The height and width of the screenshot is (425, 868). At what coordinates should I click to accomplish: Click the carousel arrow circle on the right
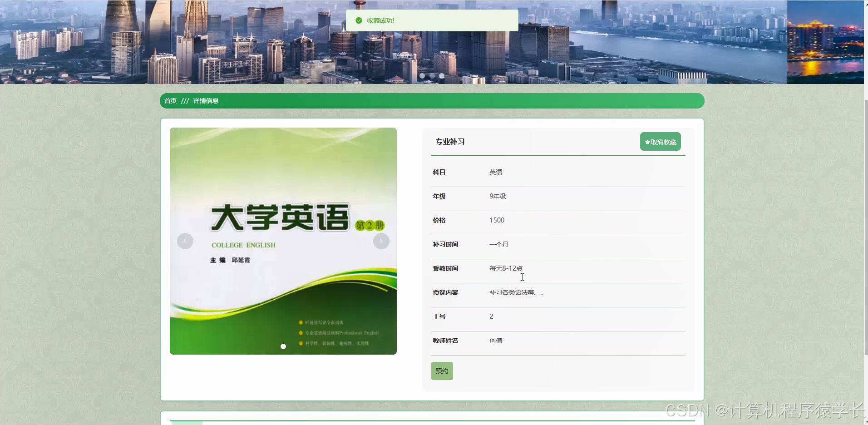(x=381, y=241)
